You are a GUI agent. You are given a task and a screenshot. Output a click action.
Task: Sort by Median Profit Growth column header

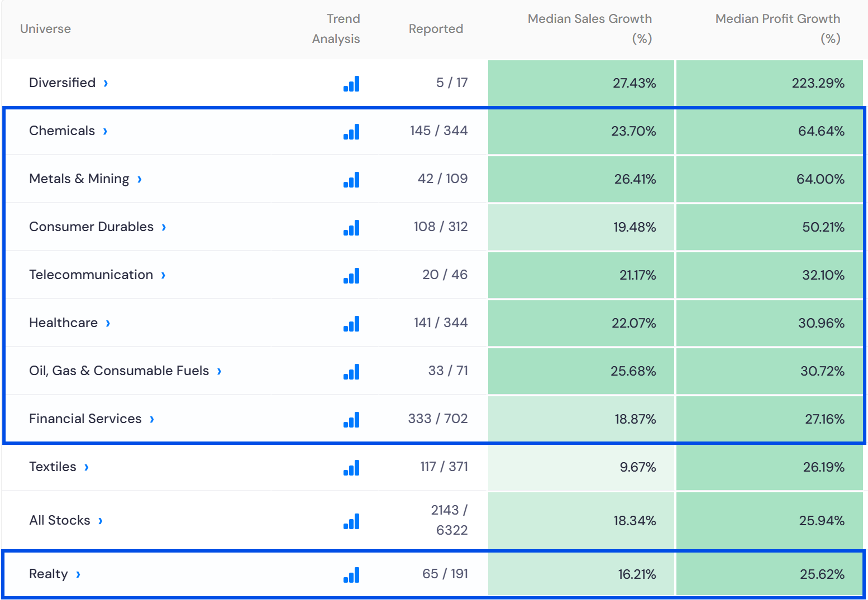pos(778,28)
